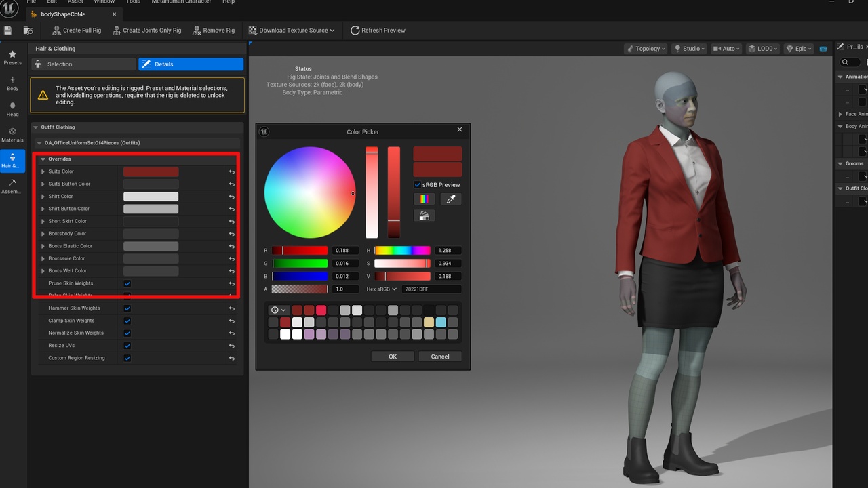868x488 pixels.
Task: Click the eyedropper icon in Color Picker
Action: (x=450, y=199)
